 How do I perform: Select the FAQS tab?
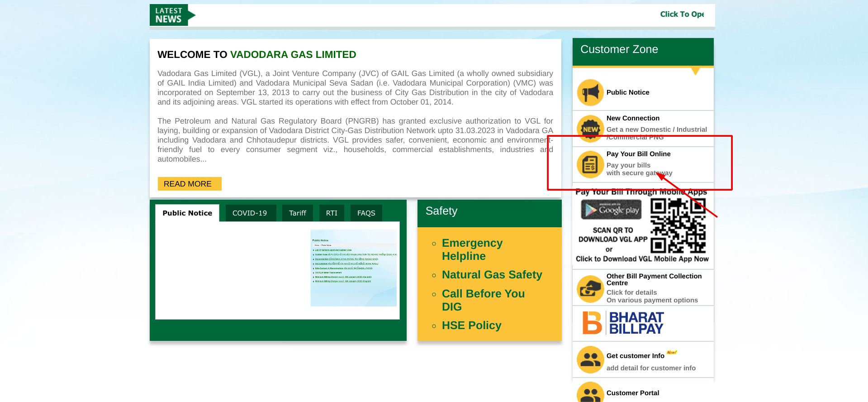[x=366, y=213]
